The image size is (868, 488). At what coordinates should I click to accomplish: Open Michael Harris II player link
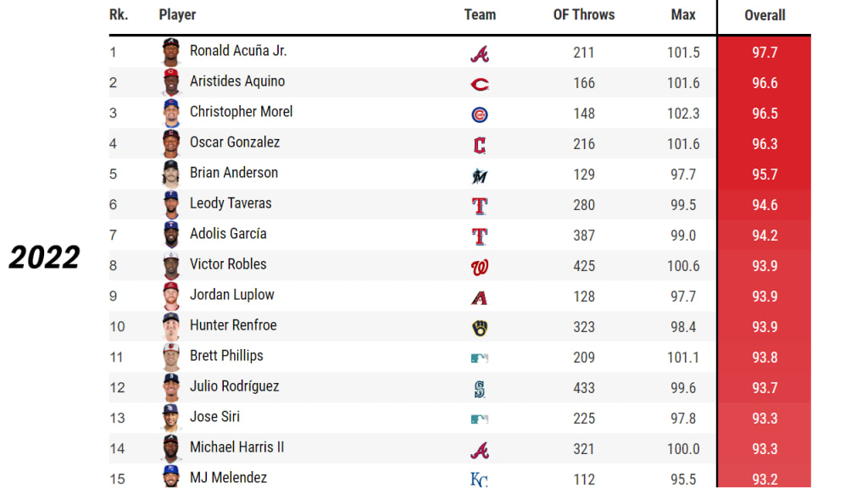pyautogui.click(x=237, y=447)
